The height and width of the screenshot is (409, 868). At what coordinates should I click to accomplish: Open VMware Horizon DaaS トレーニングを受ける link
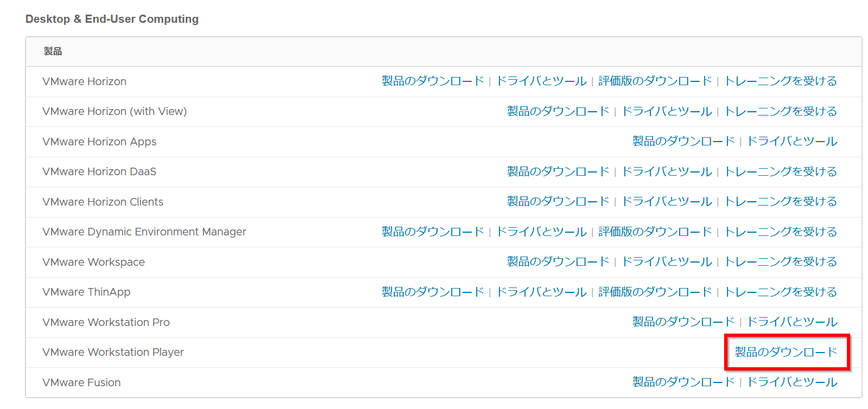point(781,171)
